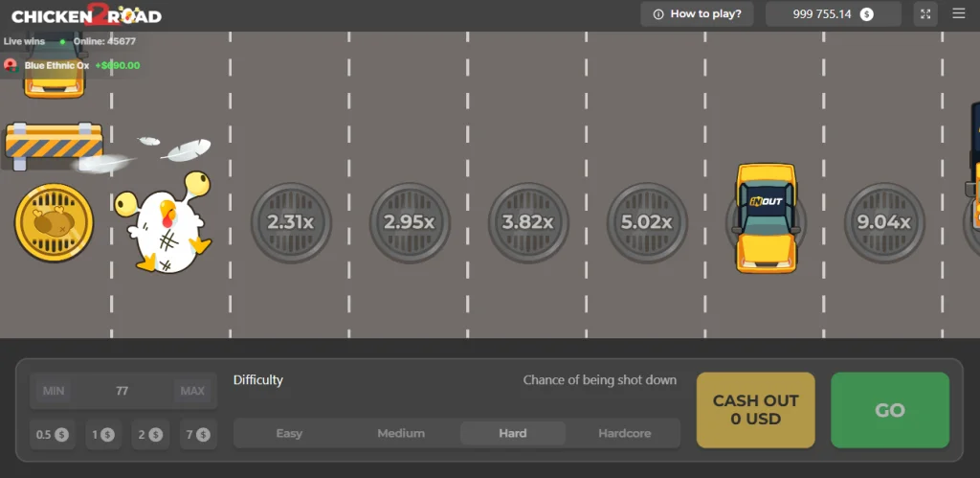Click the Difficulty label

click(258, 379)
